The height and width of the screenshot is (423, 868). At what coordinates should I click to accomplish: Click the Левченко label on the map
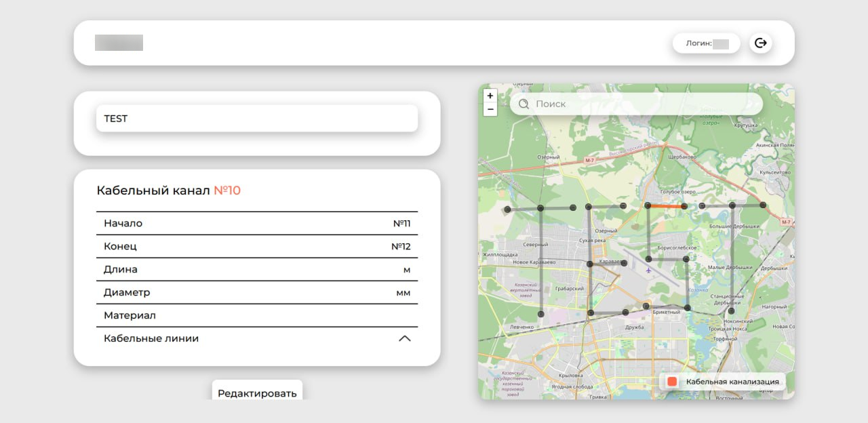521,327
